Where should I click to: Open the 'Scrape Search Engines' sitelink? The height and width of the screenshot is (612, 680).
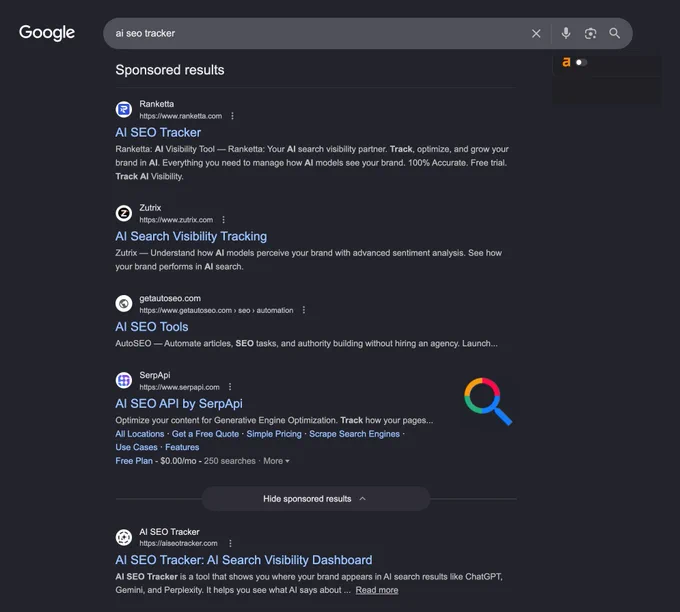pyautogui.click(x=354, y=434)
